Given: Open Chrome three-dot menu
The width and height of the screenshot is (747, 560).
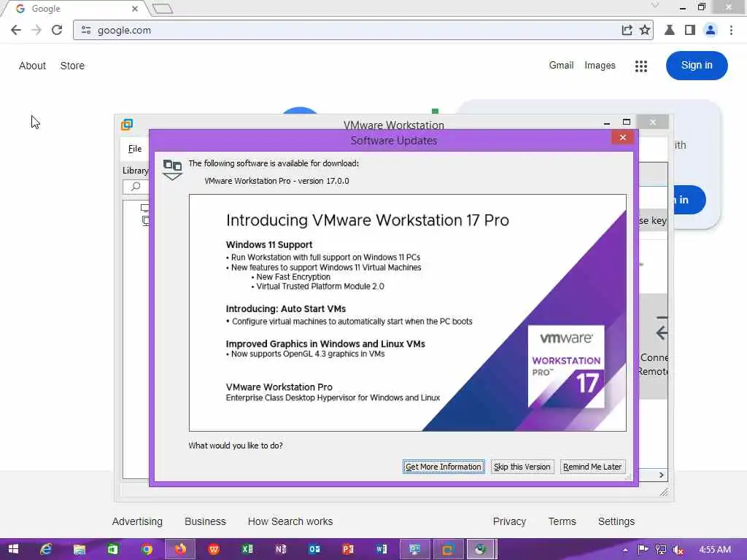Looking at the screenshot, I should click(x=731, y=30).
